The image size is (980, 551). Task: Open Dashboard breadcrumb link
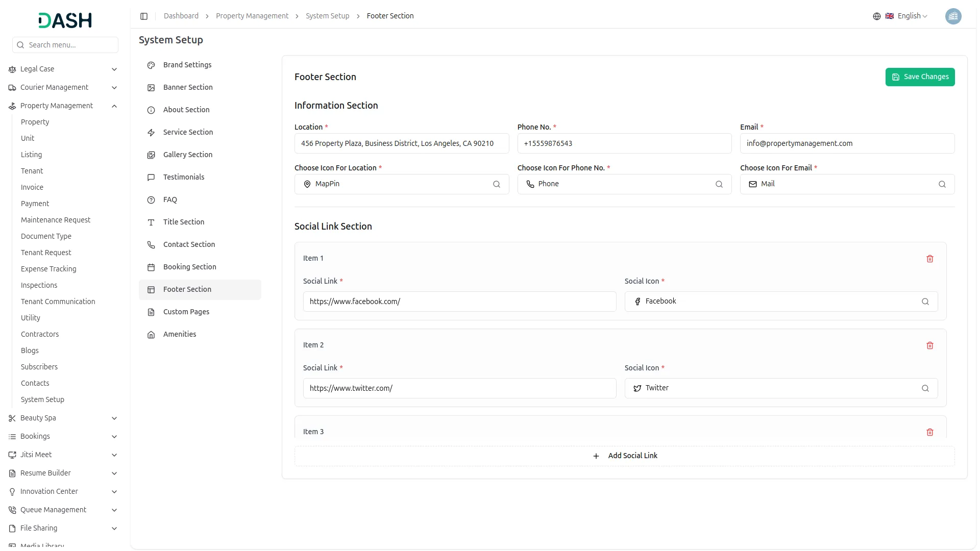tap(181, 16)
